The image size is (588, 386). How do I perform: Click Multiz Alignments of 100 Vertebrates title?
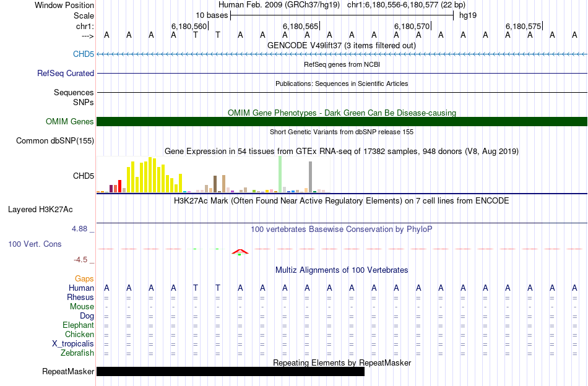point(342,270)
